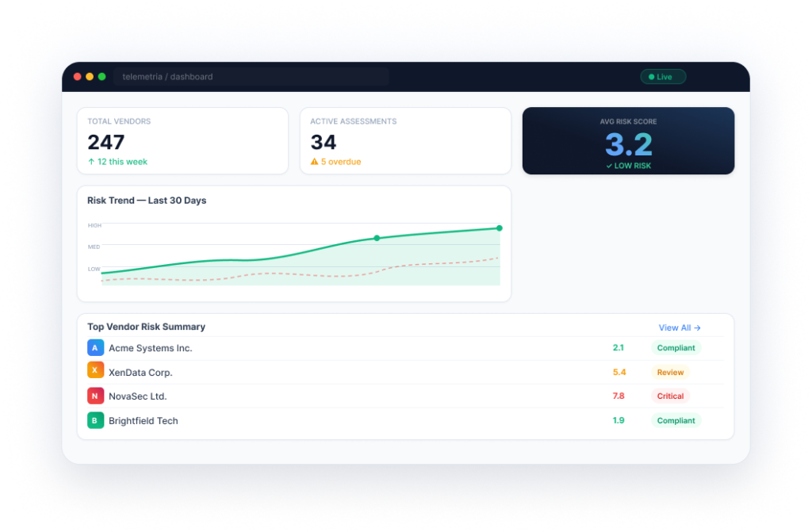
Task: Click the Acme Systems blue A icon
Action: [95, 347]
